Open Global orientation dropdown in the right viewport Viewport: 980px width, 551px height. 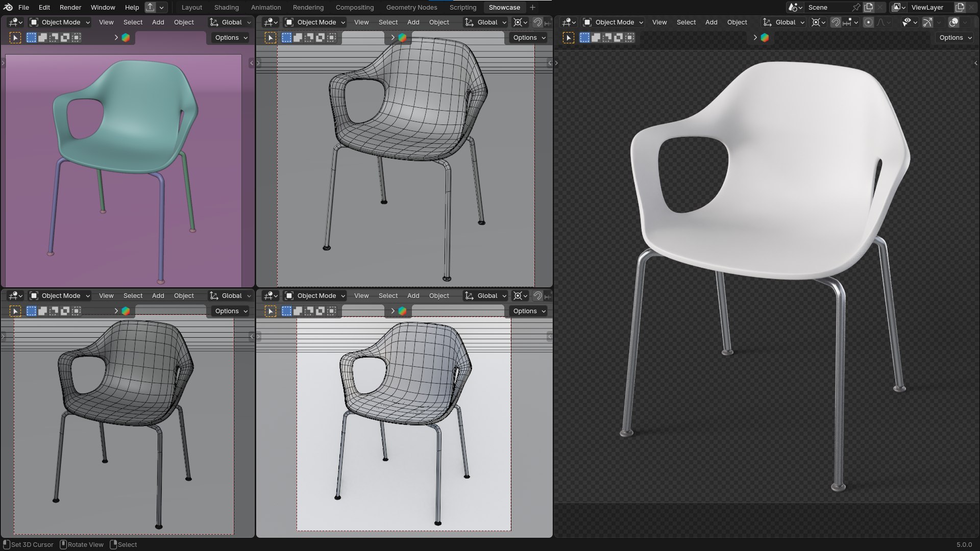[783, 22]
